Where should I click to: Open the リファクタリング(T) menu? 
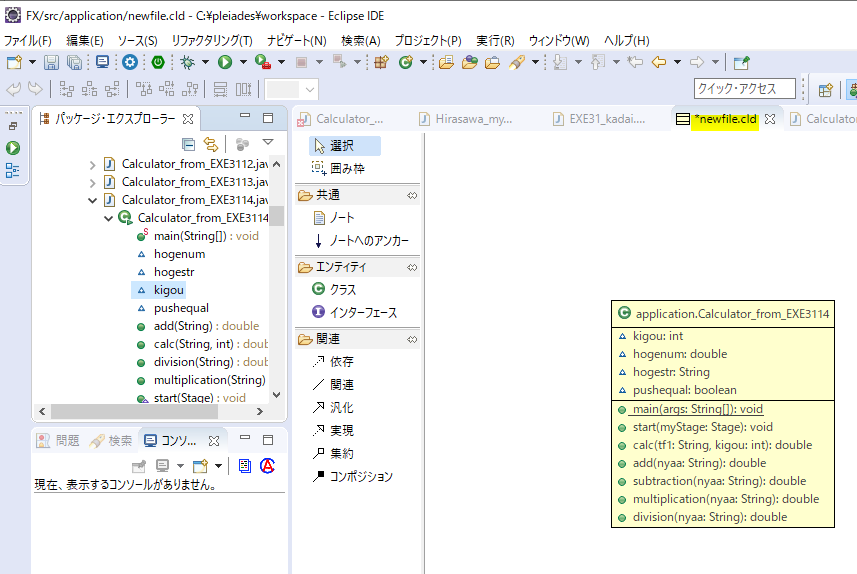[212, 40]
